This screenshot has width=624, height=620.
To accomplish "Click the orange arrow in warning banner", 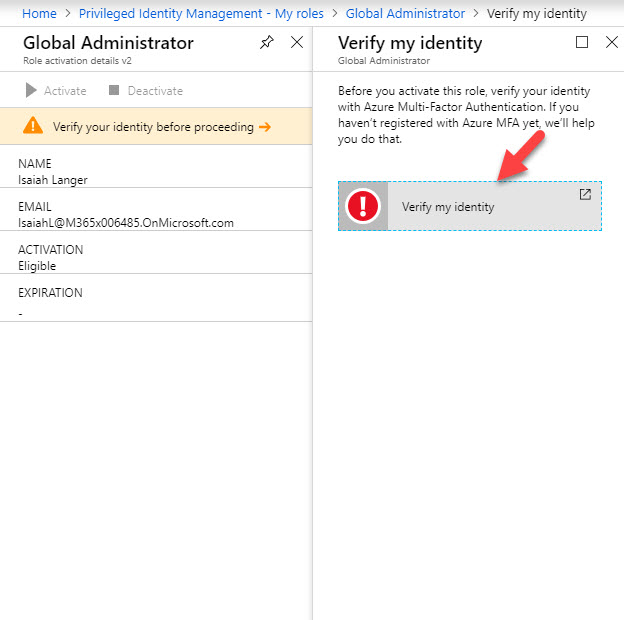I will coord(265,127).
